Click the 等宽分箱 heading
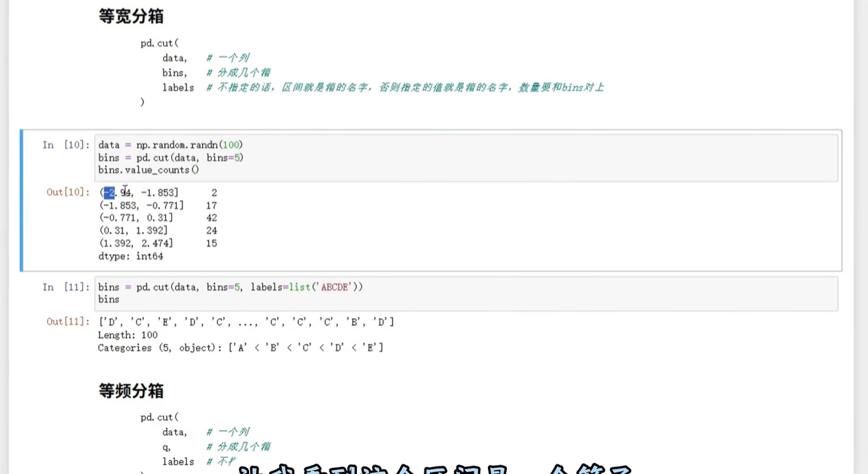Image resolution: width=868 pixels, height=474 pixels. pos(131,16)
